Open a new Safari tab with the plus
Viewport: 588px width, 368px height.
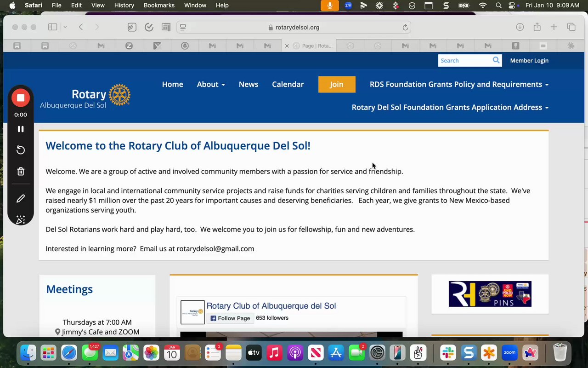(554, 27)
